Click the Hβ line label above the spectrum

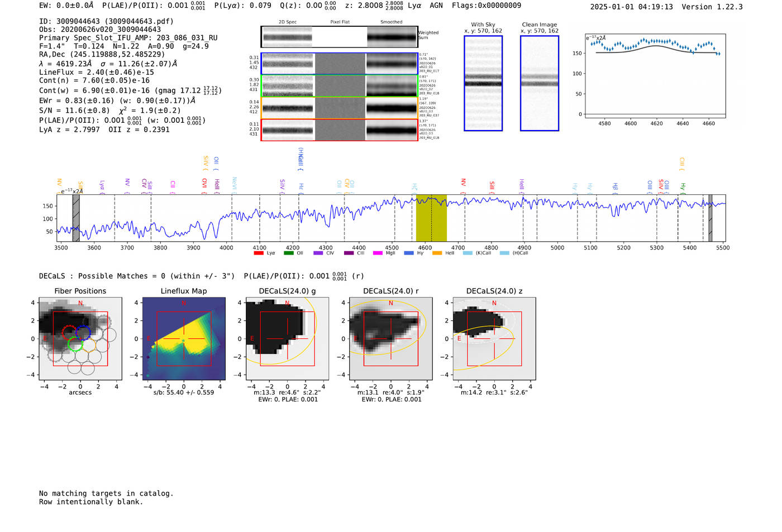pyautogui.click(x=615, y=188)
